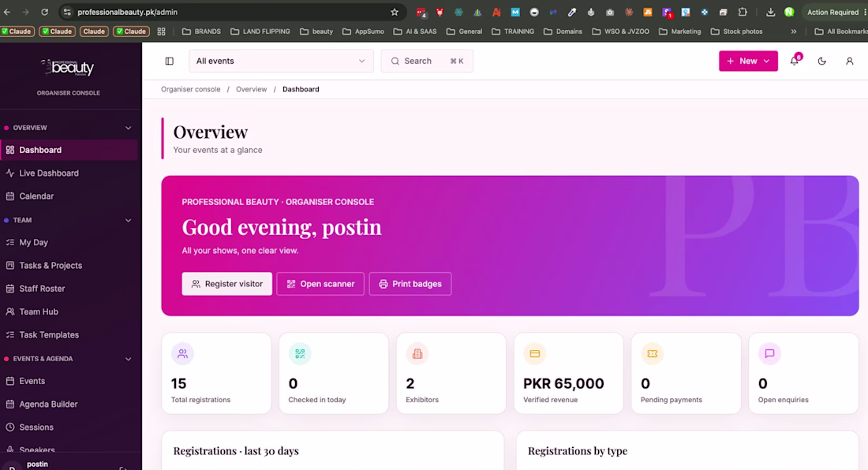Click the Verified revenue card icon

tap(535, 354)
